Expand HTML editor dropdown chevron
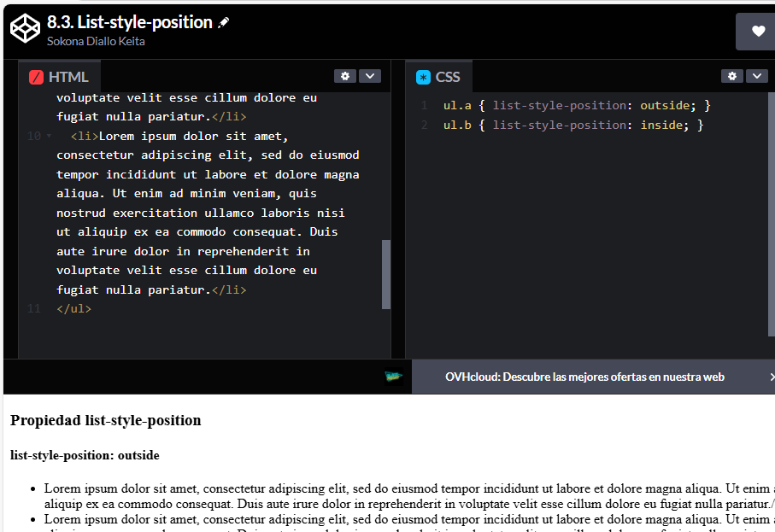The image size is (775, 532). [x=370, y=76]
